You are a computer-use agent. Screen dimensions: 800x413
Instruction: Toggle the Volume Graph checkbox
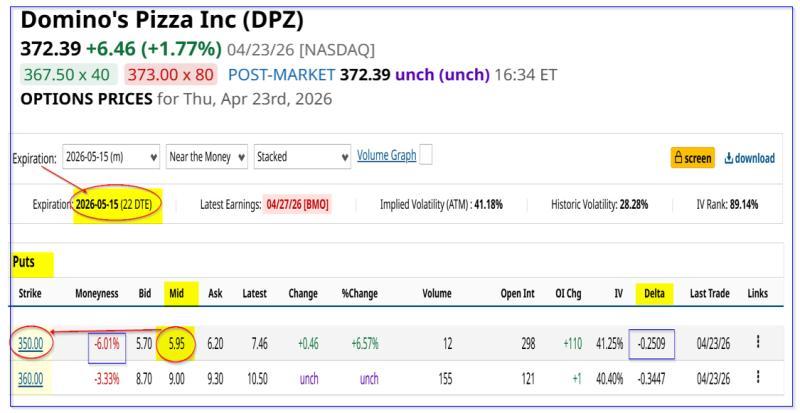(426, 155)
